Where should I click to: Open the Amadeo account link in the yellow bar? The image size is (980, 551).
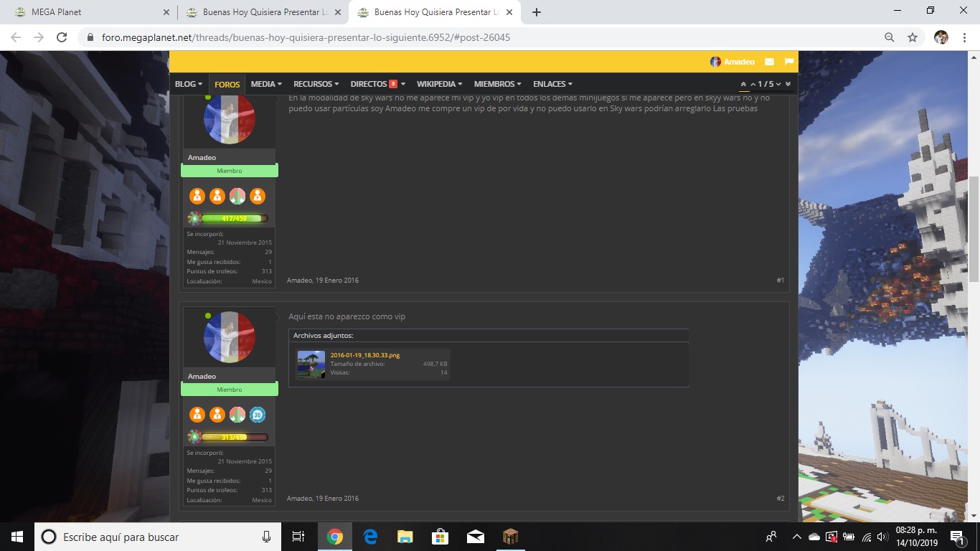tap(732, 62)
